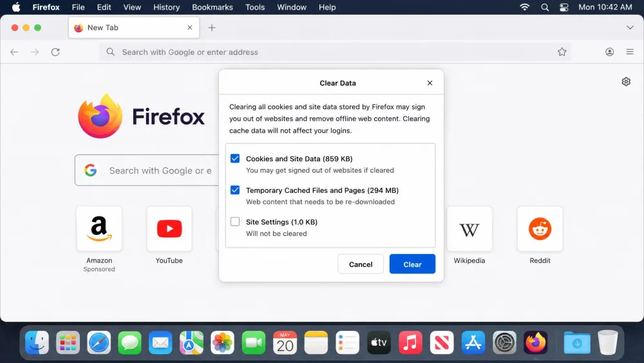The width and height of the screenshot is (644, 363).
Task: Close the Clear Data dialog with X
Action: (430, 83)
